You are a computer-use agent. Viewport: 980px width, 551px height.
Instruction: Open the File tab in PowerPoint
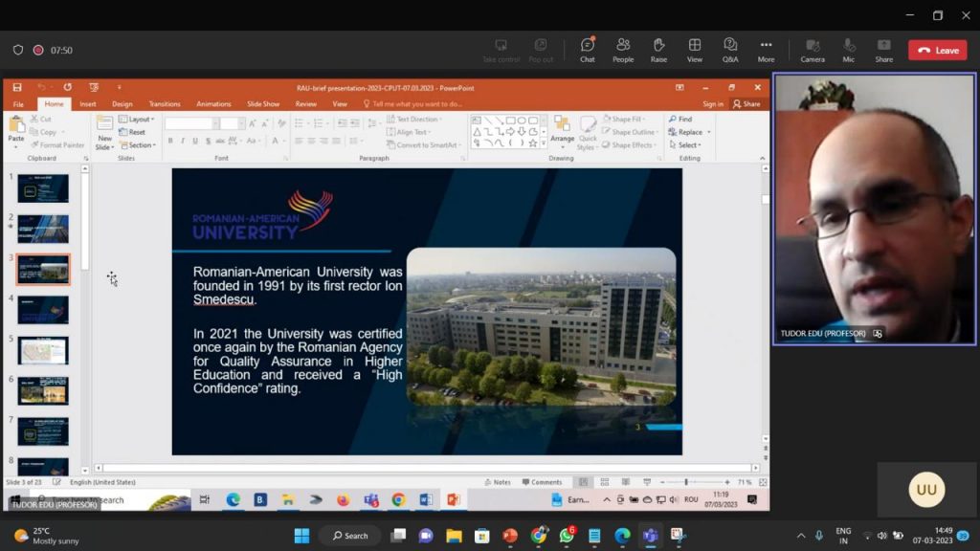[x=19, y=104]
